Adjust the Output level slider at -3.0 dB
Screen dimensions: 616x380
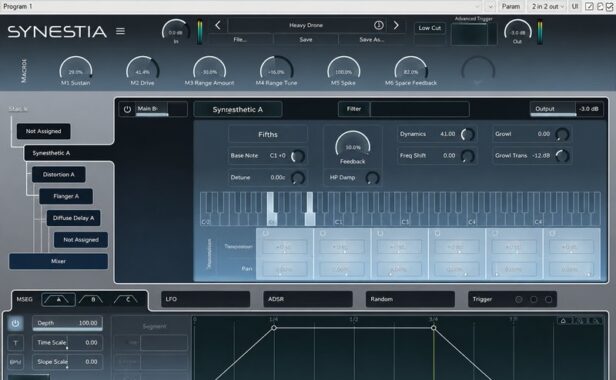point(566,109)
